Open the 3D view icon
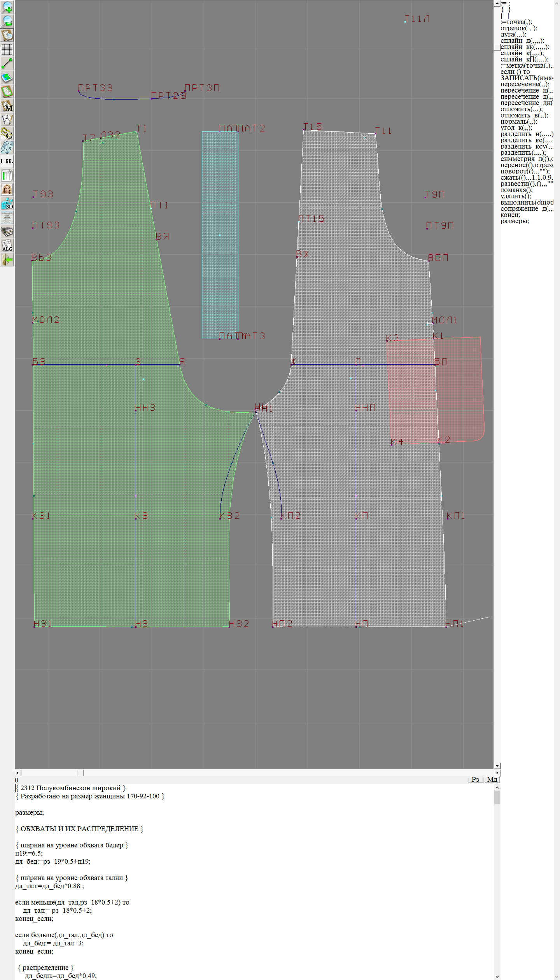560x980 pixels. pyautogui.click(x=7, y=203)
